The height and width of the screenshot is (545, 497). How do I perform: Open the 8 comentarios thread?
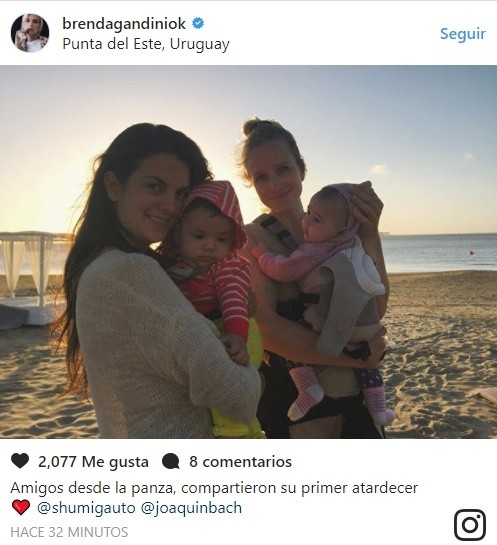pyautogui.click(x=241, y=462)
